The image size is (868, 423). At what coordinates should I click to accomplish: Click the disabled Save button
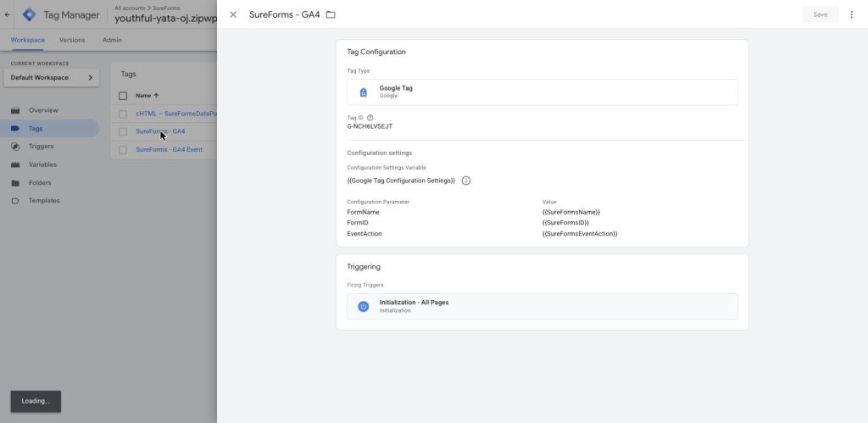[x=820, y=14]
